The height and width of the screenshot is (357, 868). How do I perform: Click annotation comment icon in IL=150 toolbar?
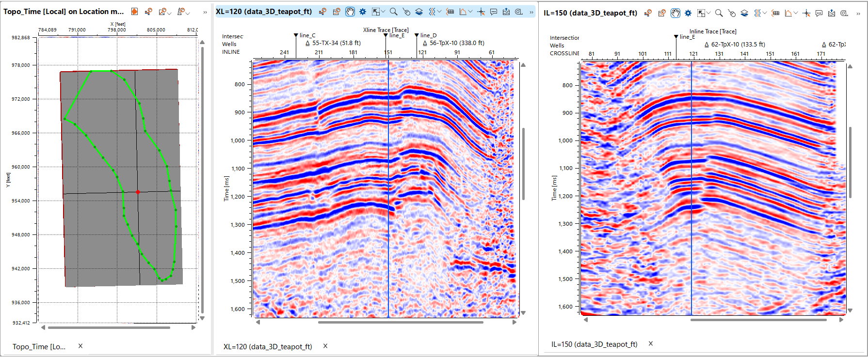point(819,13)
